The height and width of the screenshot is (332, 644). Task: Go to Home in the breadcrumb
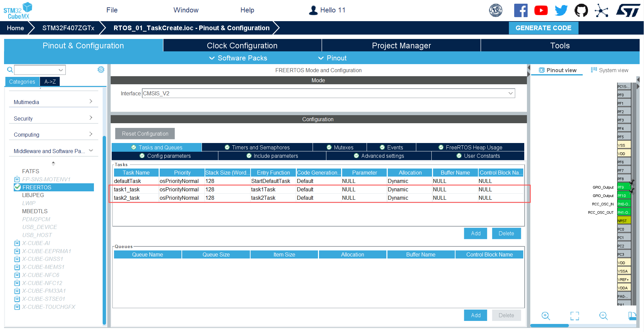click(15, 28)
